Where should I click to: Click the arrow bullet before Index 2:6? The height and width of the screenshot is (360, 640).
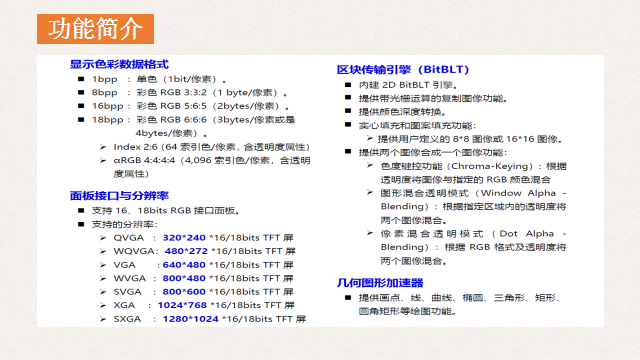point(103,147)
